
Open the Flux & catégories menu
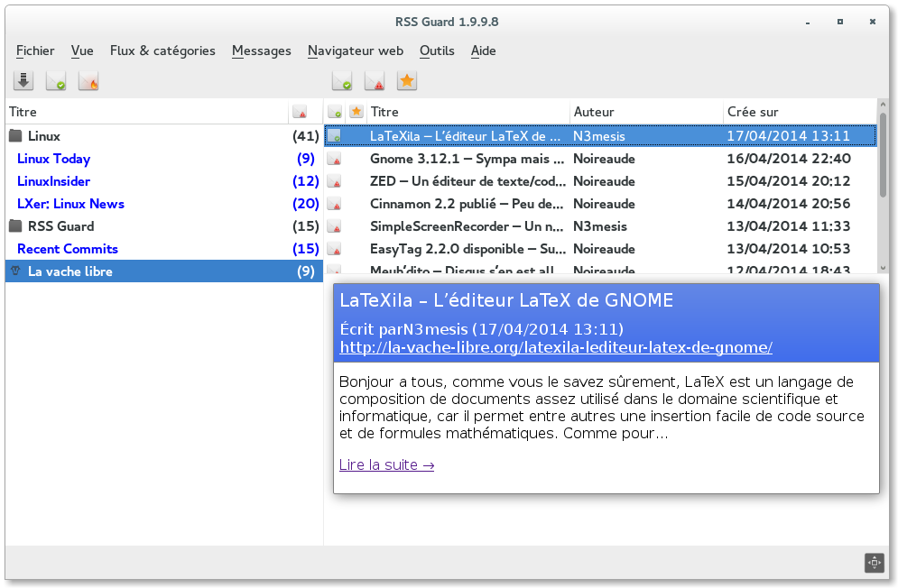point(162,51)
